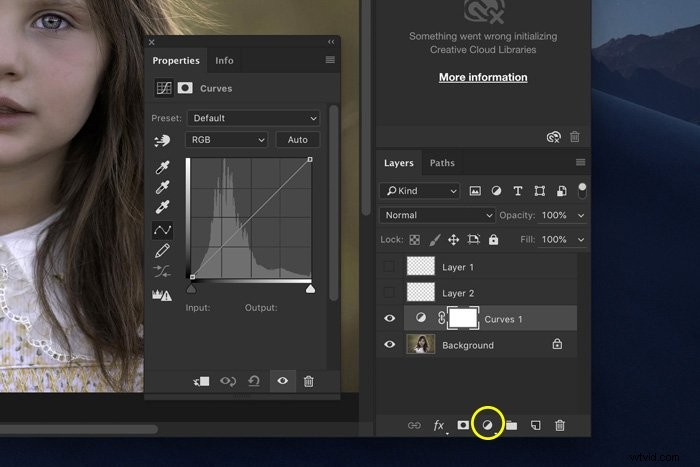Lock transparent pixels
Image resolution: width=700 pixels, height=467 pixels.
(x=415, y=240)
